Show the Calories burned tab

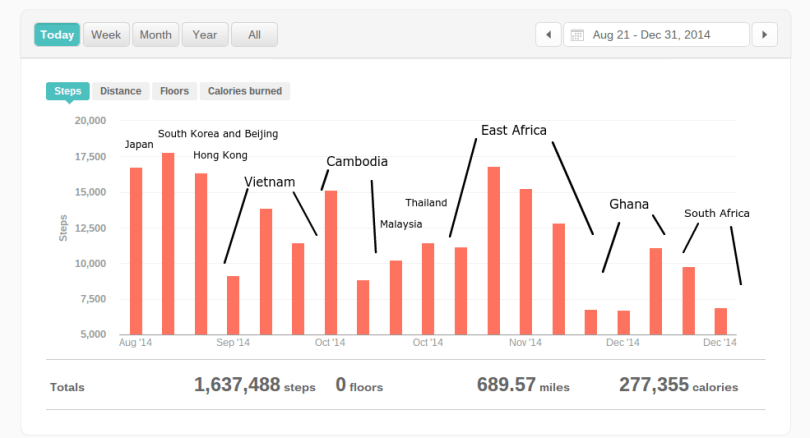245,91
